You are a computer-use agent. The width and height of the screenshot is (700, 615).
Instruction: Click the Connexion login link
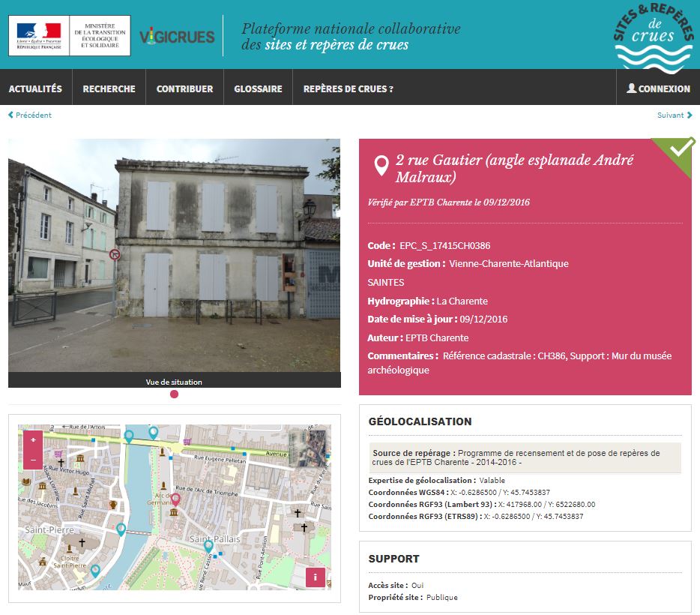point(658,88)
